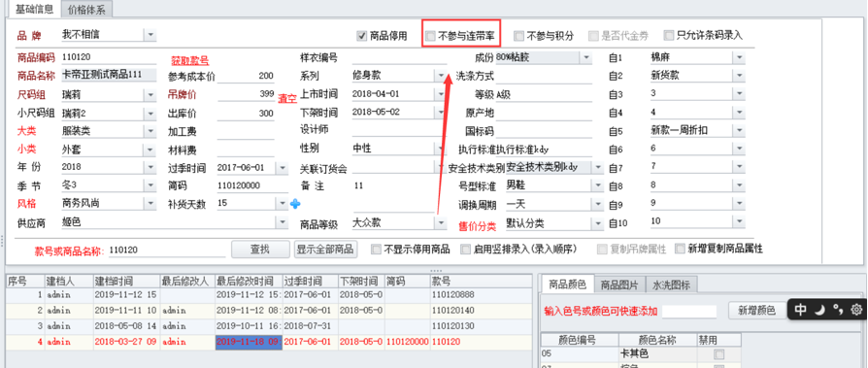
Task: Open the 成份 dropdown showing 80%粘胶
Action: pos(585,57)
